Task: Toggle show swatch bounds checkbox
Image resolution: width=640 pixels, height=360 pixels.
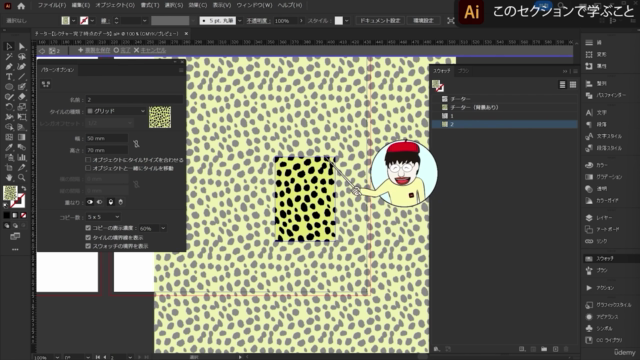Action: 88,246
